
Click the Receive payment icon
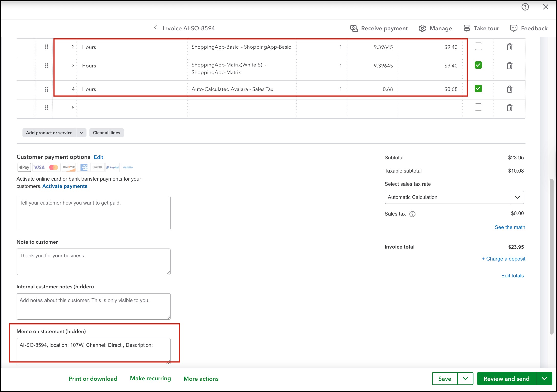click(x=354, y=28)
